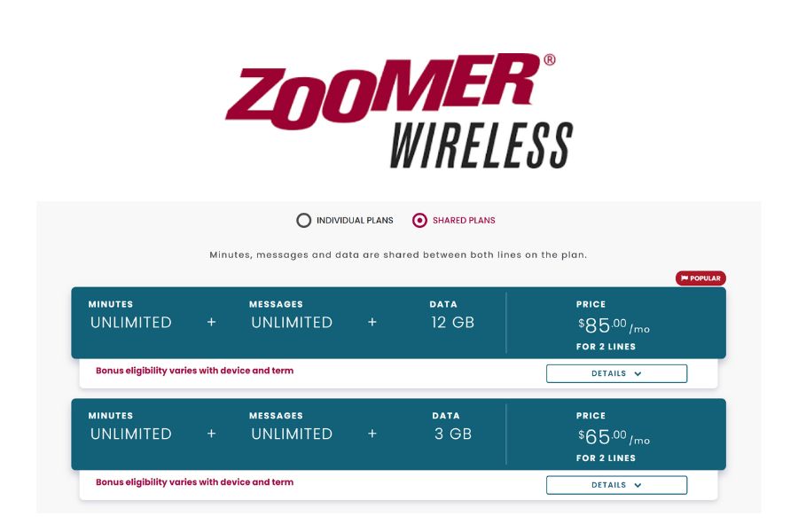798x532 pixels.
Task: Click Unlimited messages in the 12 GB plan
Action: click(x=292, y=323)
